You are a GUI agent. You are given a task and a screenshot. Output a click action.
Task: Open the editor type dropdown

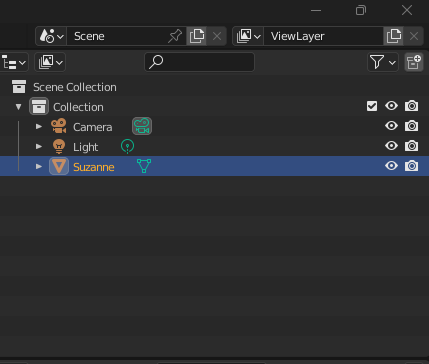(x=14, y=62)
